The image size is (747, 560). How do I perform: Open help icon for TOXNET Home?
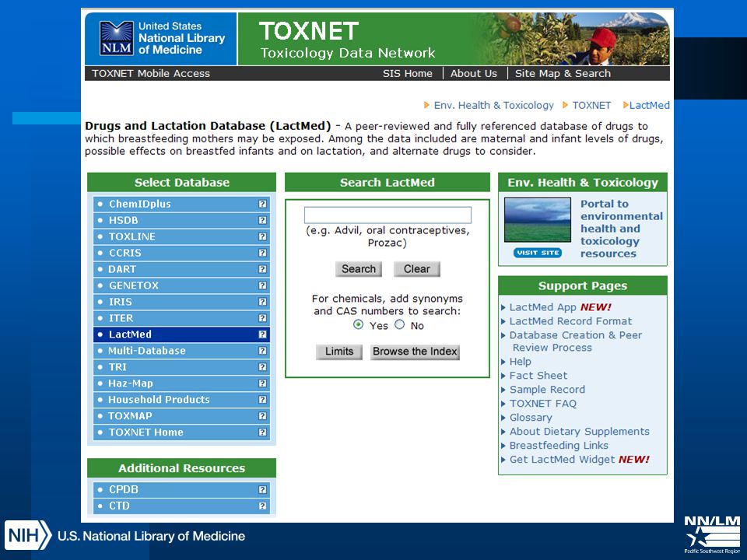(262, 432)
